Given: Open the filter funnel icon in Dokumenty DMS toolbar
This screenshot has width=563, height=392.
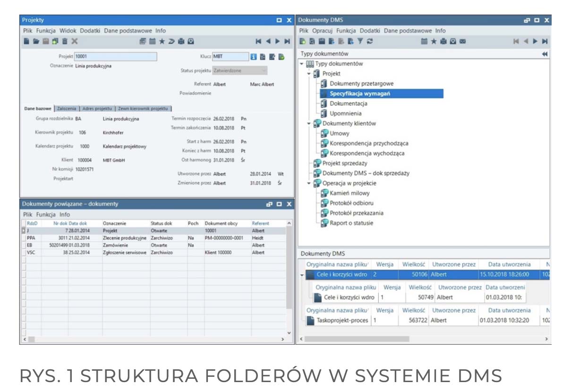Looking at the screenshot, I should [x=360, y=42].
